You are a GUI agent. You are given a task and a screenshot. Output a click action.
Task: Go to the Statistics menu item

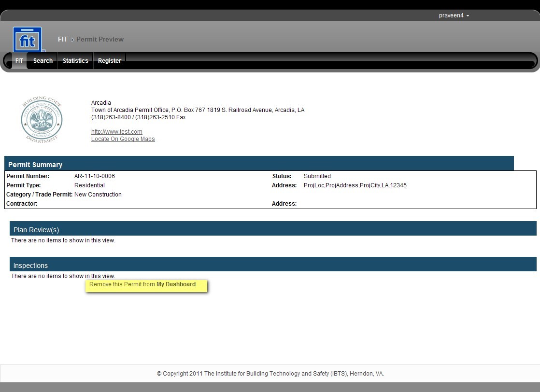[75, 61]
